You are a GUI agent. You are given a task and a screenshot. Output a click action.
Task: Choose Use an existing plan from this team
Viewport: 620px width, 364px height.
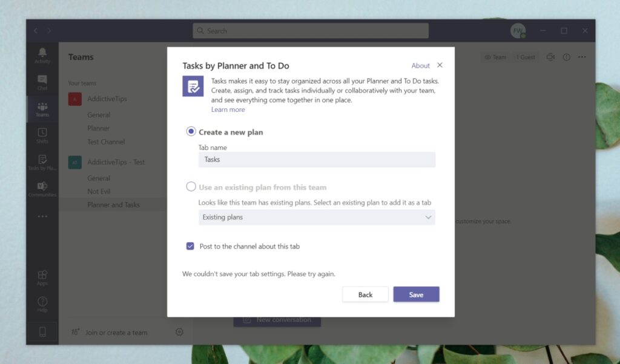pos(191,187)
